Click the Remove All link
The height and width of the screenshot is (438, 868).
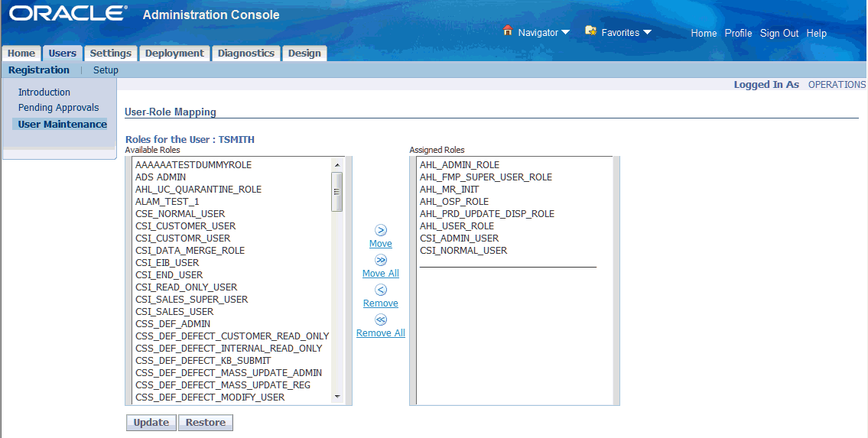[x=381, y=333]
